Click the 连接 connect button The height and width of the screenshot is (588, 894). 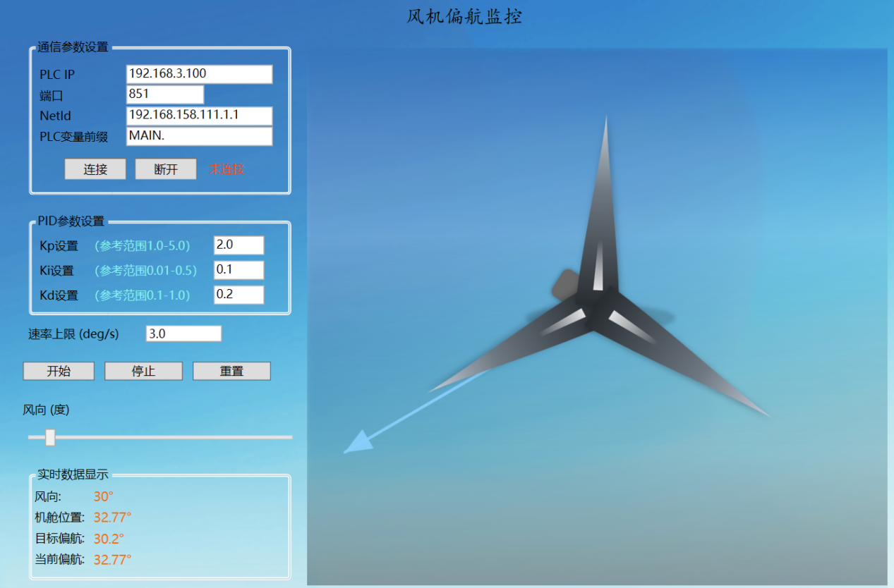95,169
